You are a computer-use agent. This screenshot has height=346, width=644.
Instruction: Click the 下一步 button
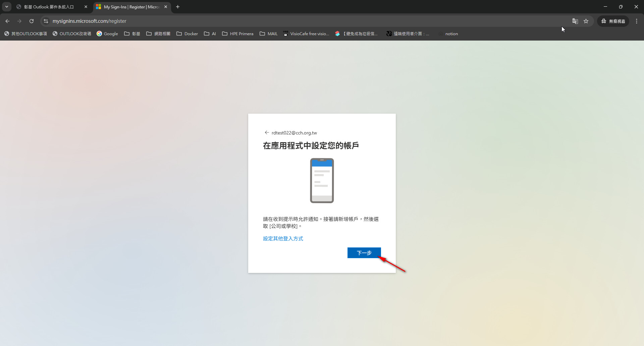364,253
